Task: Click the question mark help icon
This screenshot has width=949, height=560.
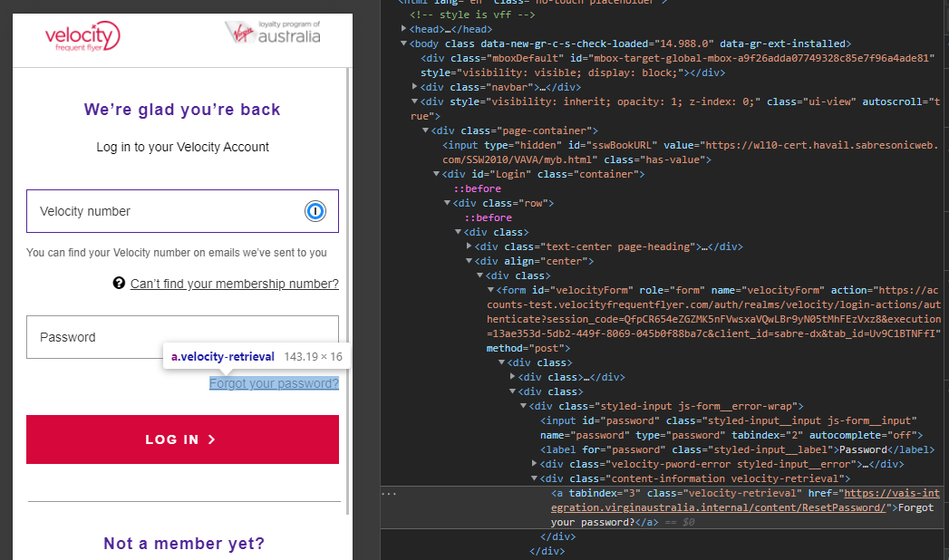Action: [119, 283]
